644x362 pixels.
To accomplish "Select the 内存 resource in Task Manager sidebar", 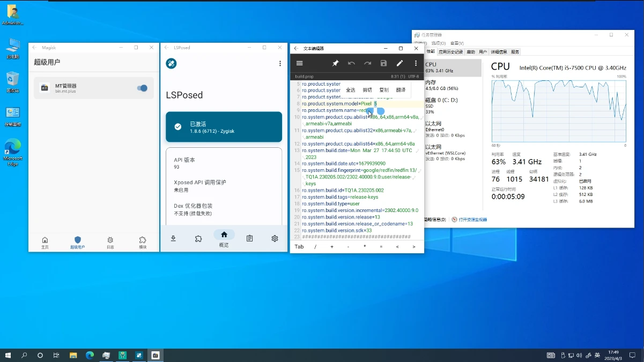I will point(453,85).
